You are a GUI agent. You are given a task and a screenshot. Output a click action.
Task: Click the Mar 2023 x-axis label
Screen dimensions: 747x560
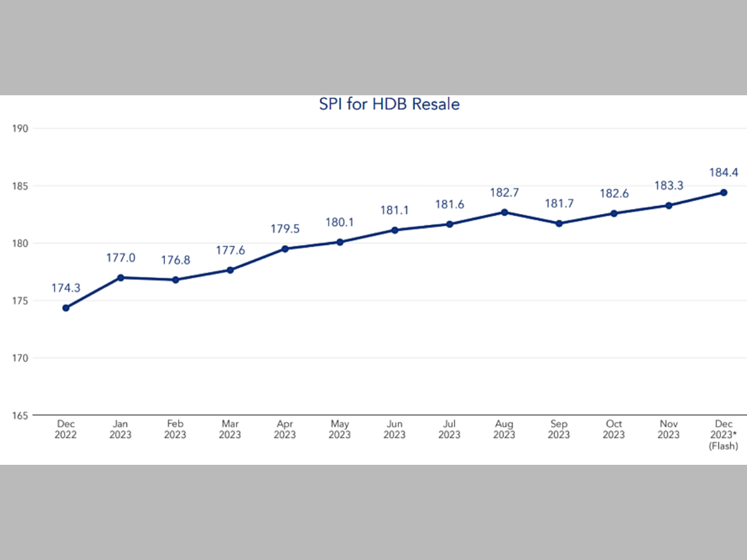230,429
